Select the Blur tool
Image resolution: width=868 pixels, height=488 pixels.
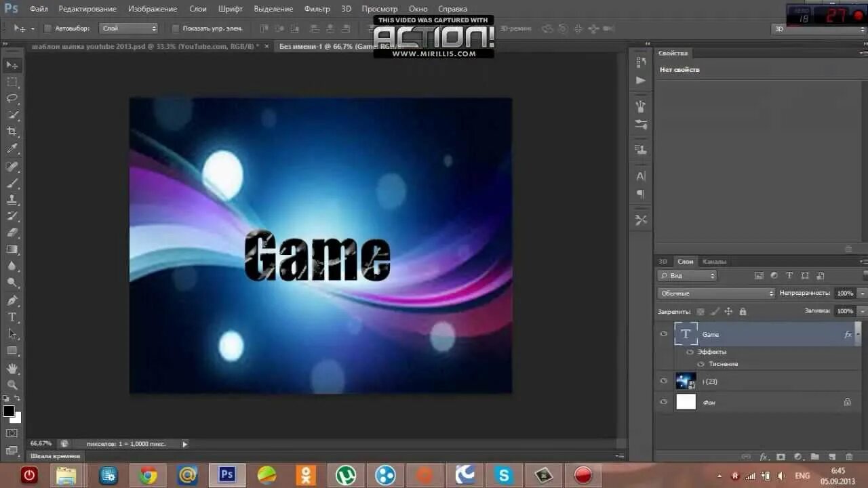[x=12, y=266]
